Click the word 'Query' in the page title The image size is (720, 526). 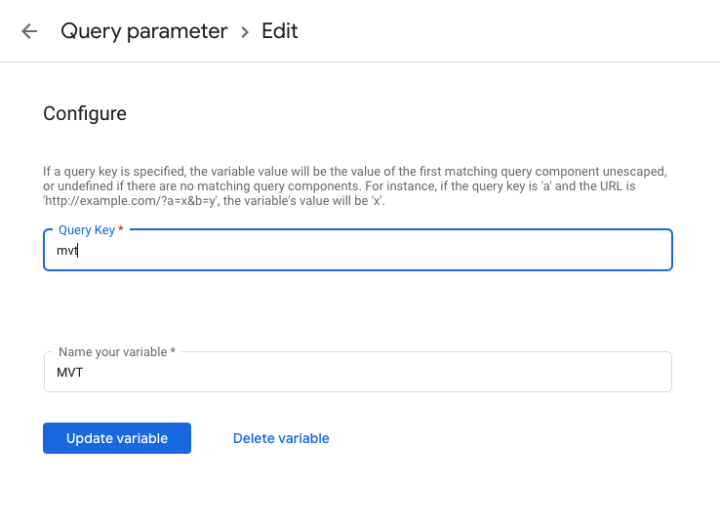click(90, 31)
